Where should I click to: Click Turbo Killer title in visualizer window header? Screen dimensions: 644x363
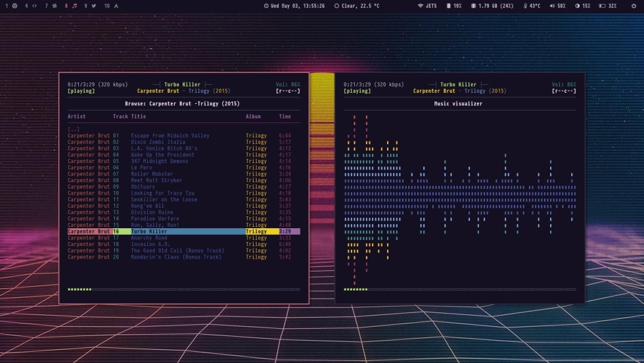click(459, 84)
